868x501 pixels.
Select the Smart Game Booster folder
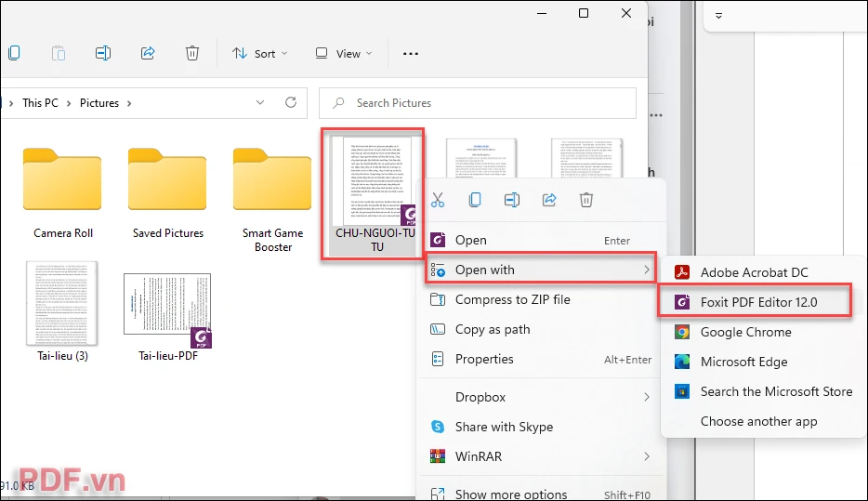pyautogui.click(x=272, y=199)
